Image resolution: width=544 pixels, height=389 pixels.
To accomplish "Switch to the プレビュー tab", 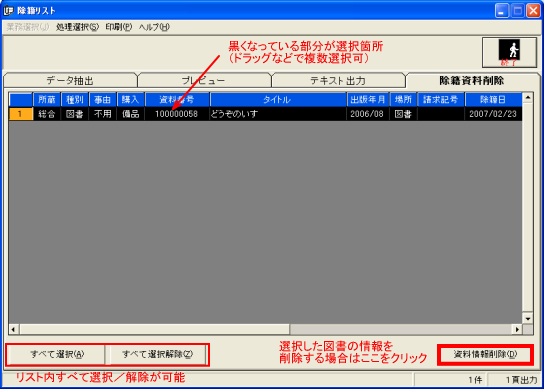I will coord(204,81).
